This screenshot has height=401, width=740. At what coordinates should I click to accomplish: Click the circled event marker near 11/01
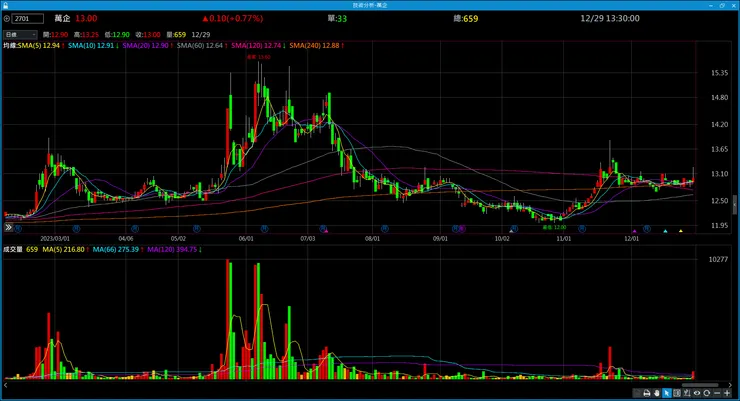(582, 229)
